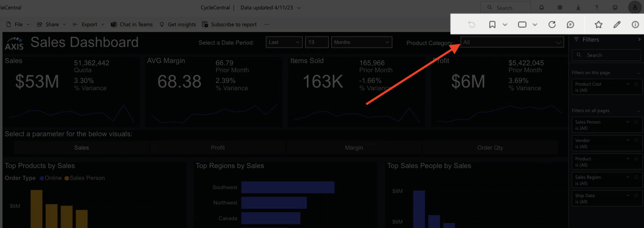Open the Date Period dropdown showing Last

tap(284, 42)
